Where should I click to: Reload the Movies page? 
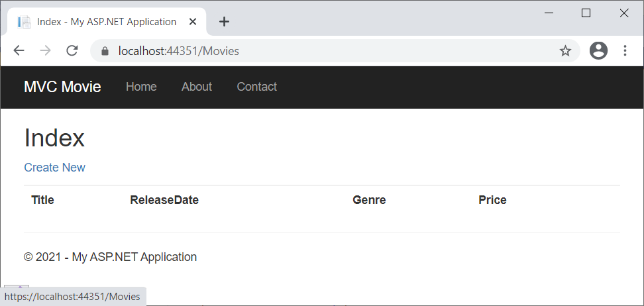pyautogui.click(x=72, y=51)
